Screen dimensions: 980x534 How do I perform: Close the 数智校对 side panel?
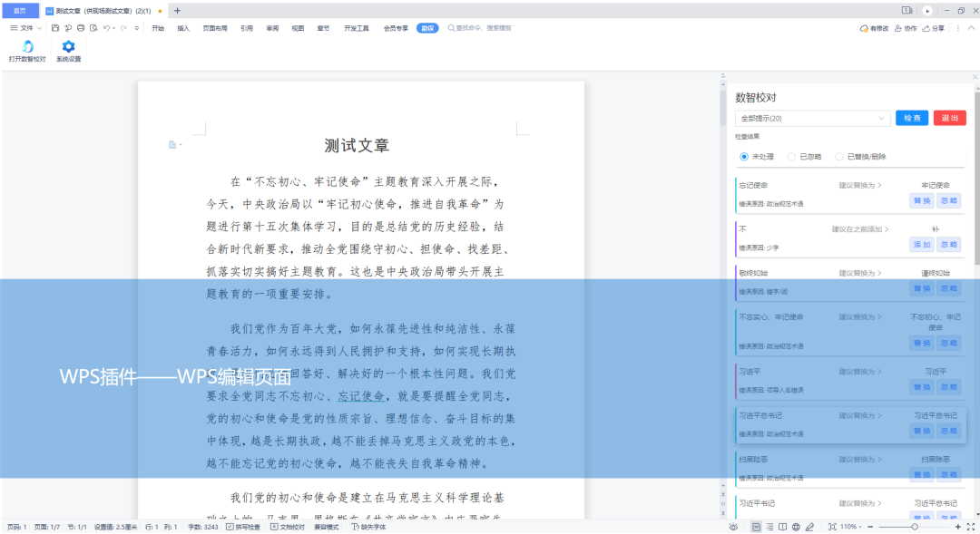(975, 77)
